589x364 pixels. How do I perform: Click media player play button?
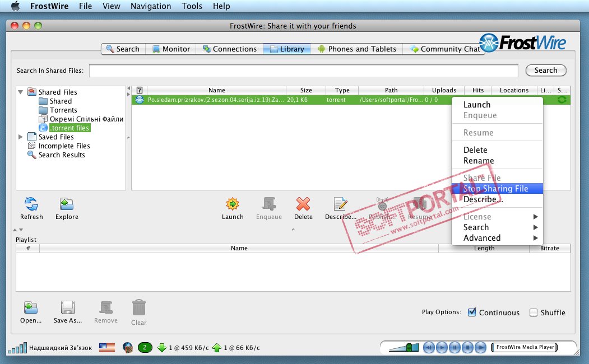click(x=442, y=348)
